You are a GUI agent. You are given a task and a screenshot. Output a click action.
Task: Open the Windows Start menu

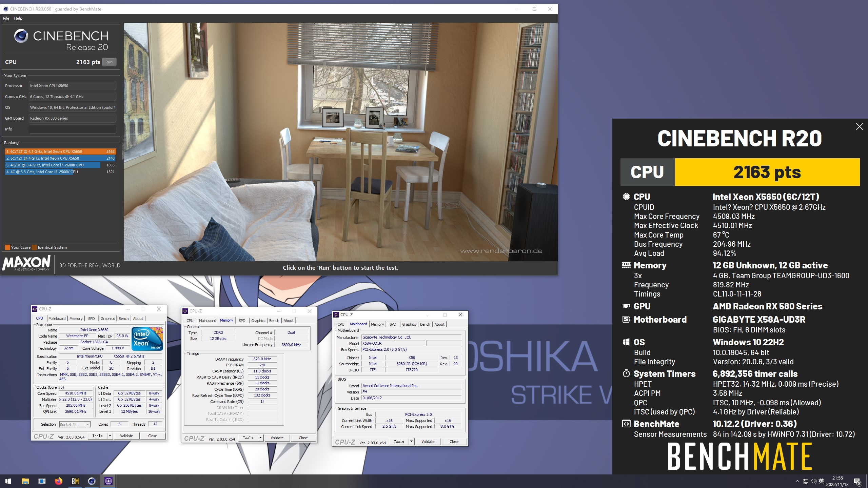[x=8, y=481]
